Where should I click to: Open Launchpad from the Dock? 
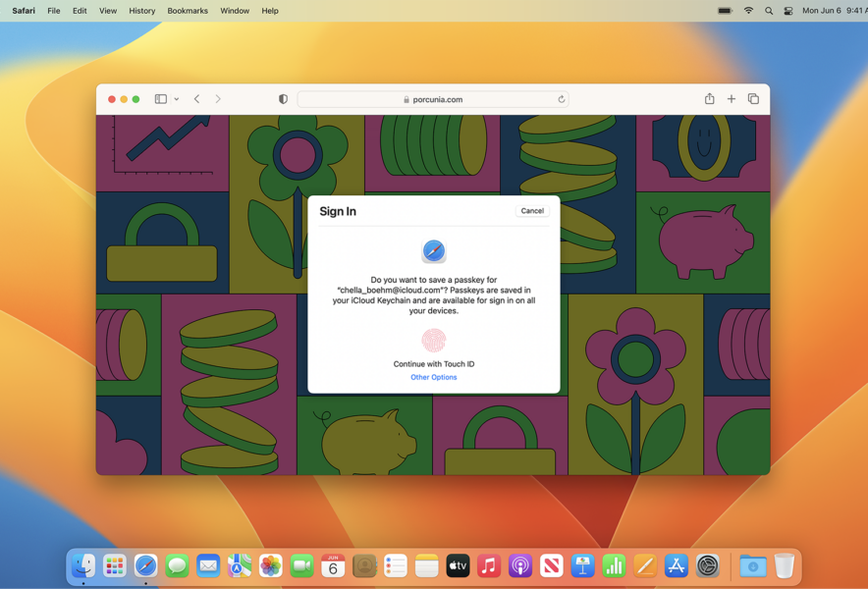tap(115, 565)
